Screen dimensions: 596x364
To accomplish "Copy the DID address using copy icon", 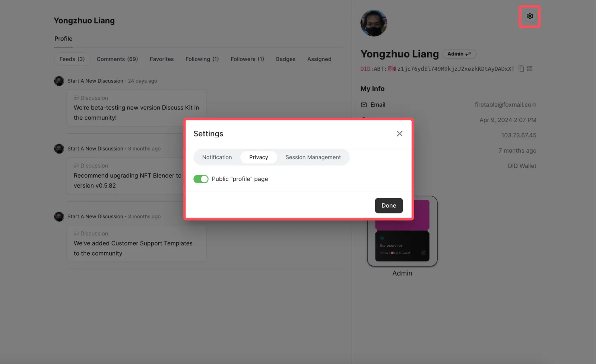I will (521, 69).
